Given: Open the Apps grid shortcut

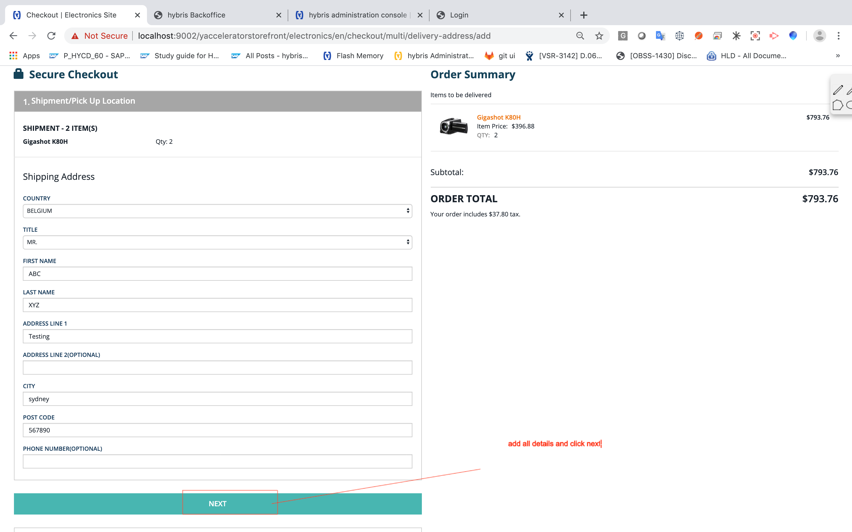Looking at the screenshot, I should click(x=24, y=56).
